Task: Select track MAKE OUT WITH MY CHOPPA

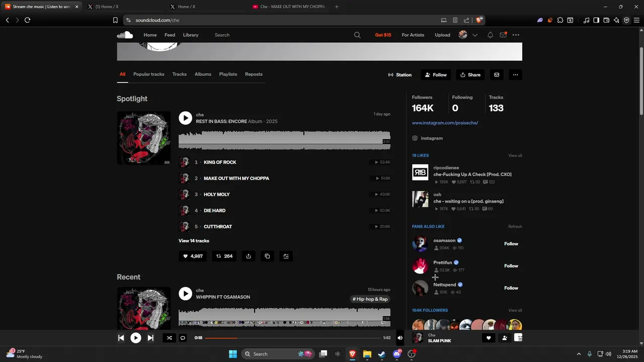Action: (236, 178)
